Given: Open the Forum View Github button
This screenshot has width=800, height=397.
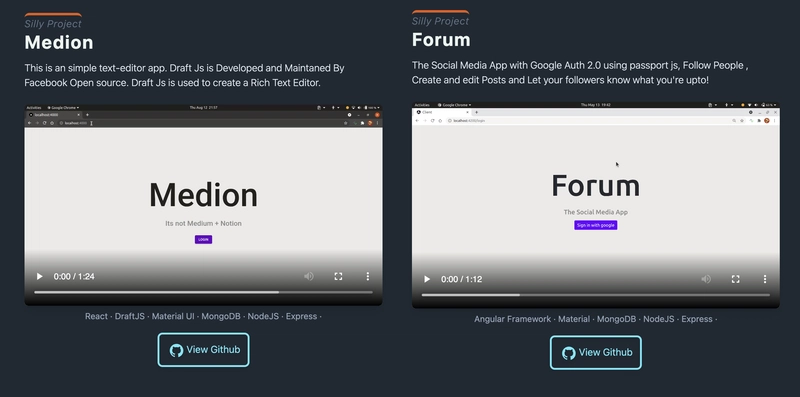Looking at the screenshot, I should click(x=596, y=353).
